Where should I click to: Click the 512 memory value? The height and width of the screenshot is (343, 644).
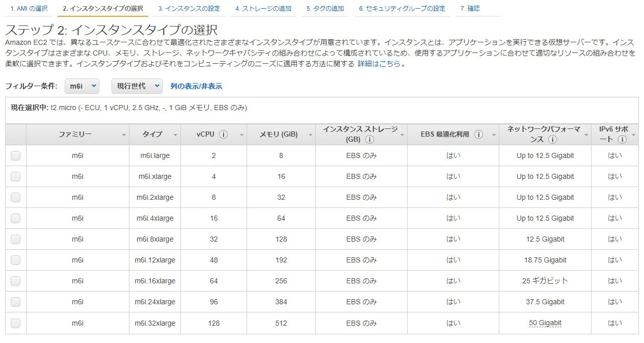(x=281, y=323)
